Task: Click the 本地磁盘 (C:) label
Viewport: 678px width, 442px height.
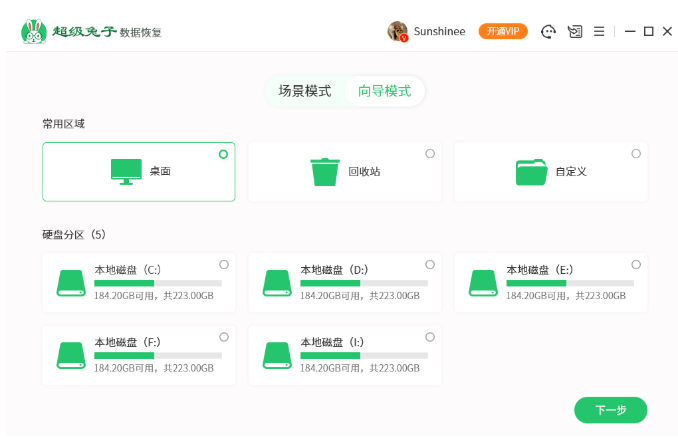Action: tap(128, 270)
